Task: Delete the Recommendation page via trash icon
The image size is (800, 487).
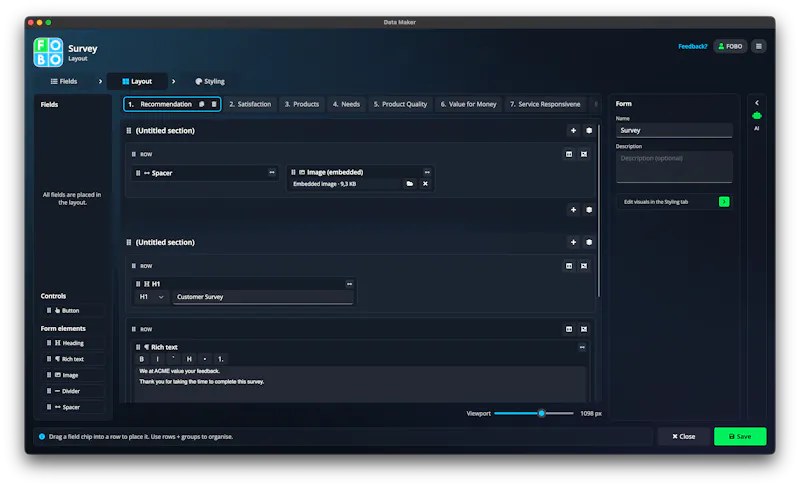Action: coord(214,104)
